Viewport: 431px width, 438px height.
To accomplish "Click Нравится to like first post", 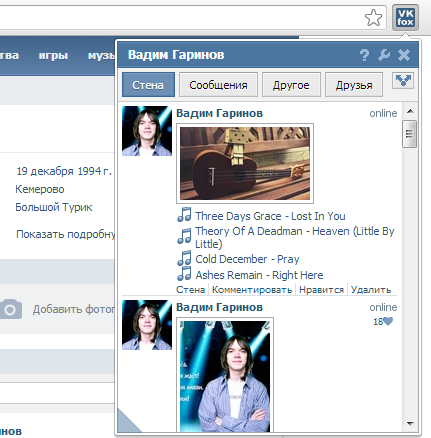I will [x=321, y=290].
